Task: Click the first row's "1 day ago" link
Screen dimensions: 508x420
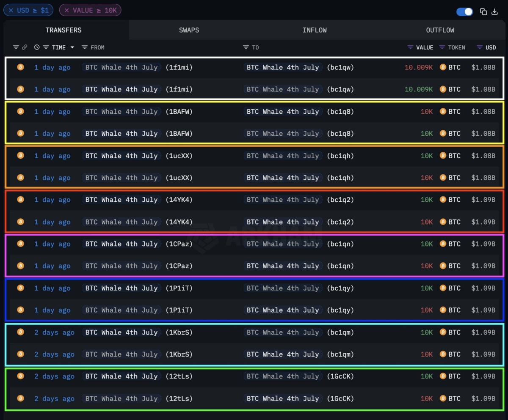Action: (52, 67)
